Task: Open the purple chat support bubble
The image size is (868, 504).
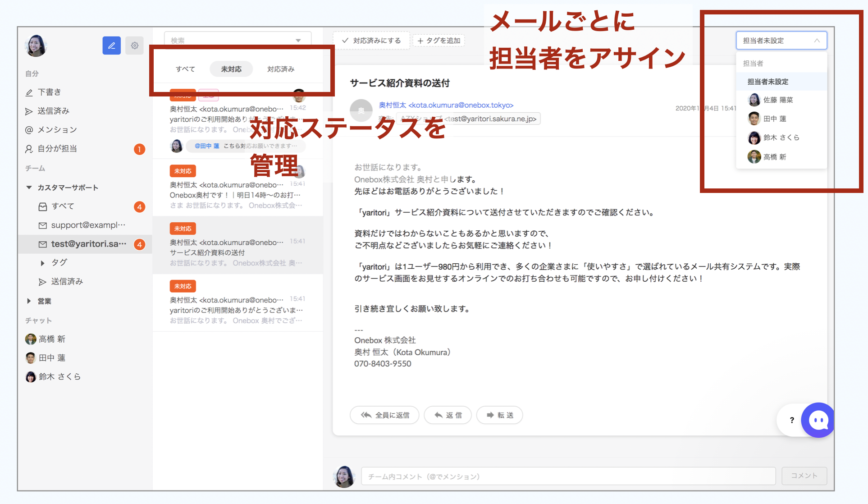Action: [818, 420]
